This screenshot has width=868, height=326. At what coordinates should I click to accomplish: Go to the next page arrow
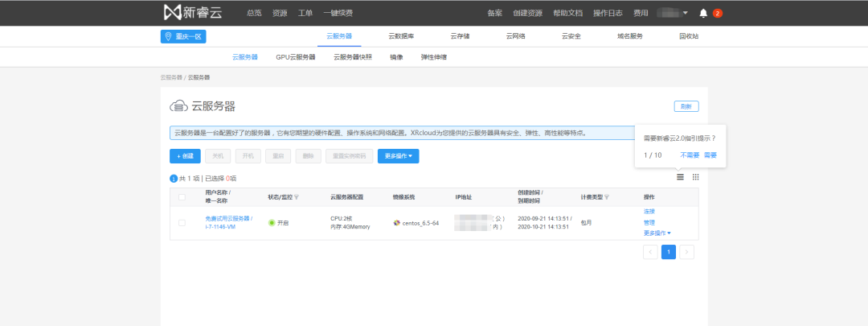(x=686, y=252)
